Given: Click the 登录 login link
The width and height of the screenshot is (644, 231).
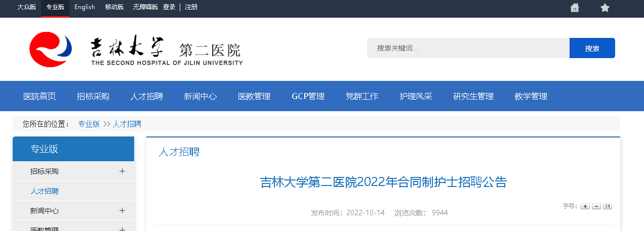Looking at the screenshot, I should (x=169, y=7).
